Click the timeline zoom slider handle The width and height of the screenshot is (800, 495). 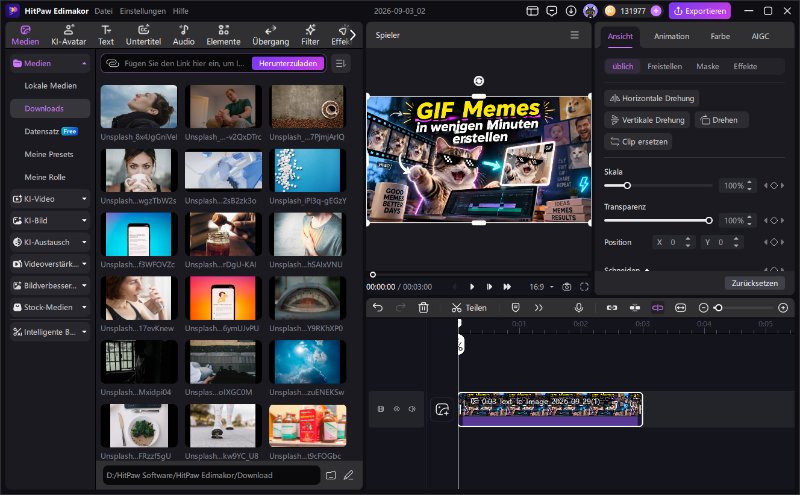pos(718,307)
